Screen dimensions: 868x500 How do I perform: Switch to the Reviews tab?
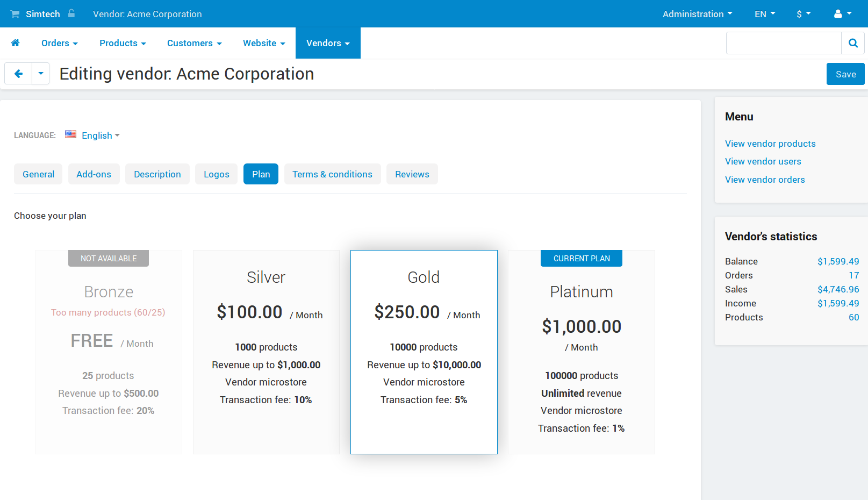click(412, 174)
